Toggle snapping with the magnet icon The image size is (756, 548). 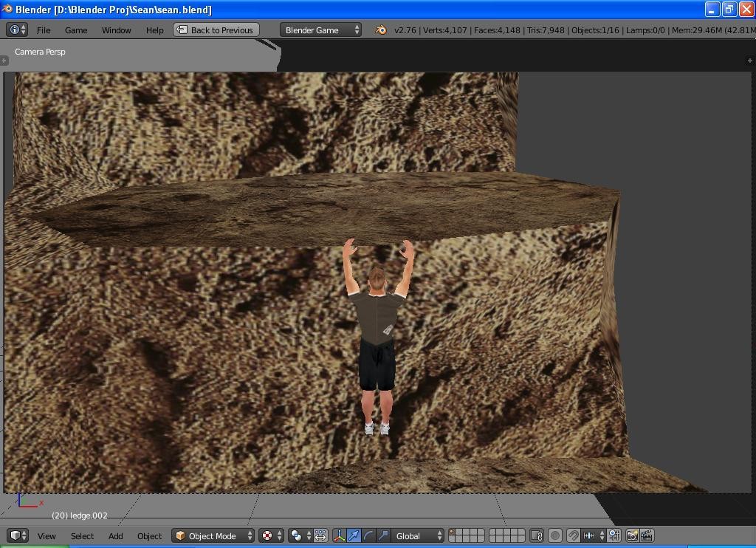[x=572, y=536]
